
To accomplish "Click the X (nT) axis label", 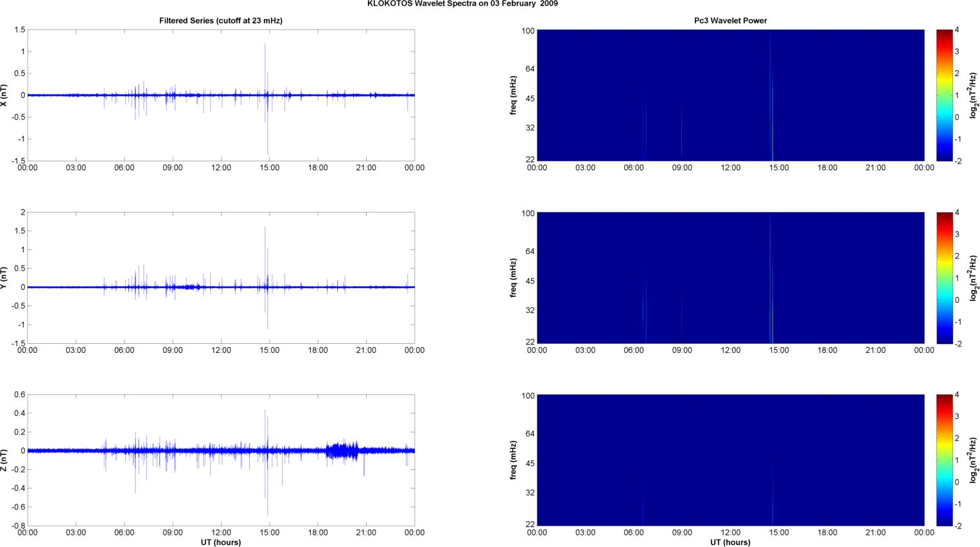I will (4, 95).
